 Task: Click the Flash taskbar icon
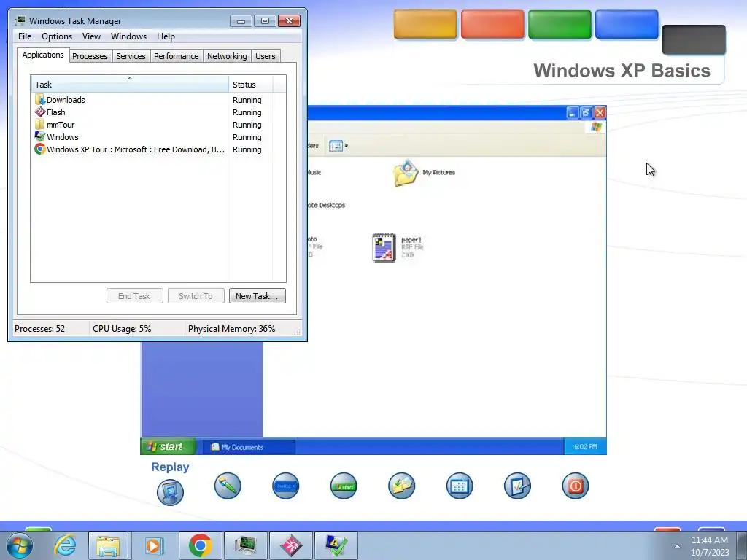pos(291,545)
